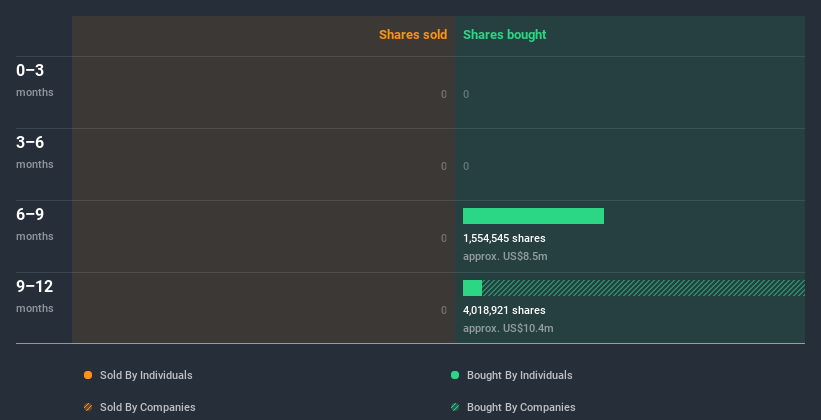Toggle the Sold By Individuals legend label

pos(146,375)
